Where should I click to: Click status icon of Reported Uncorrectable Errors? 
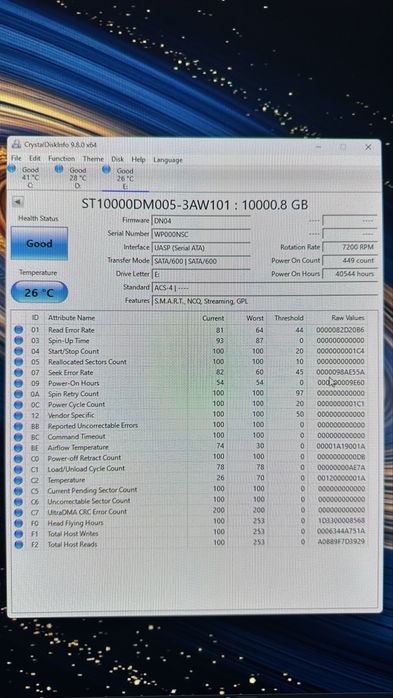pyautogui.click(x=19, y=426)
